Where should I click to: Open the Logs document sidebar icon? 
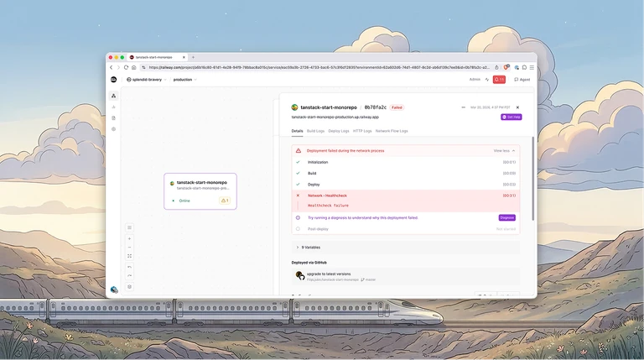point(114,118)
